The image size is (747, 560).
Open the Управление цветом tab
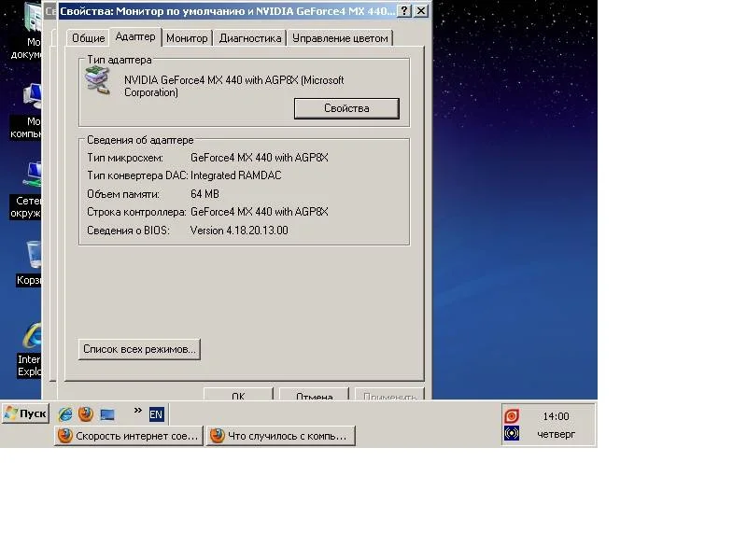tap(340, 38)
